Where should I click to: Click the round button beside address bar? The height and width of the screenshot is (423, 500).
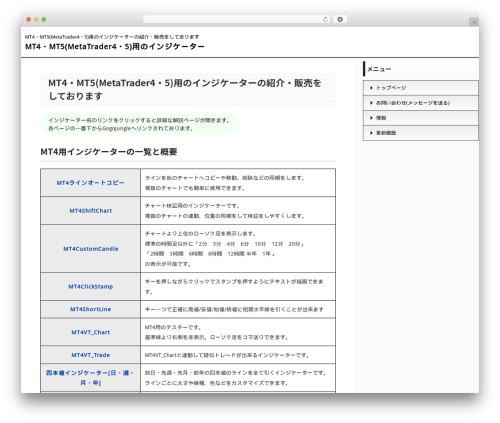click(340, 19)
